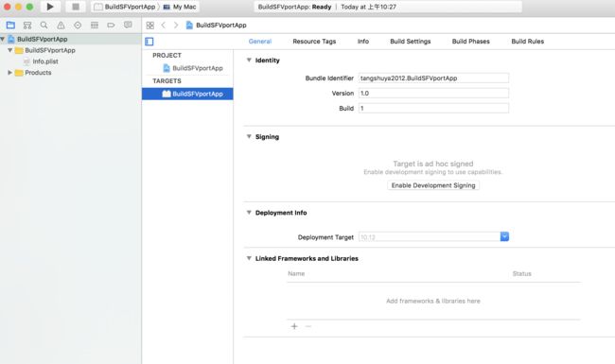Open the Find navigator magnifier icon
This screenshot has height=364, width=615.
44,26
